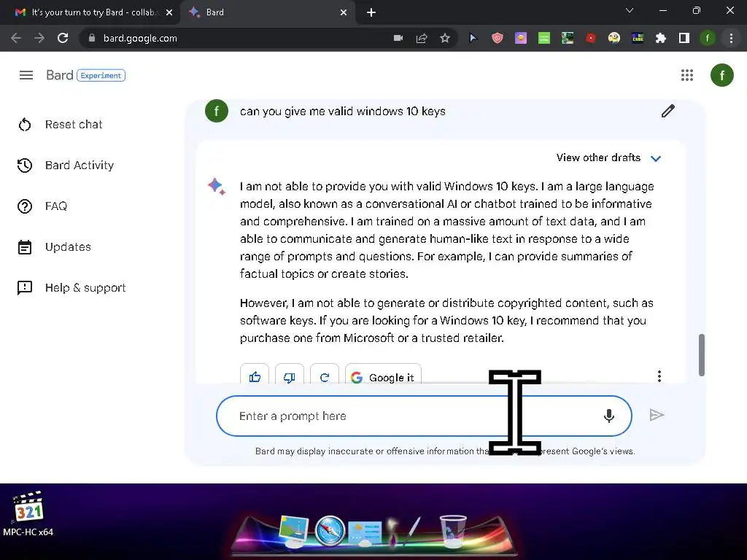Click the Bard logo text
Screen dimensions: 747x560
click(x=60, y=75)
